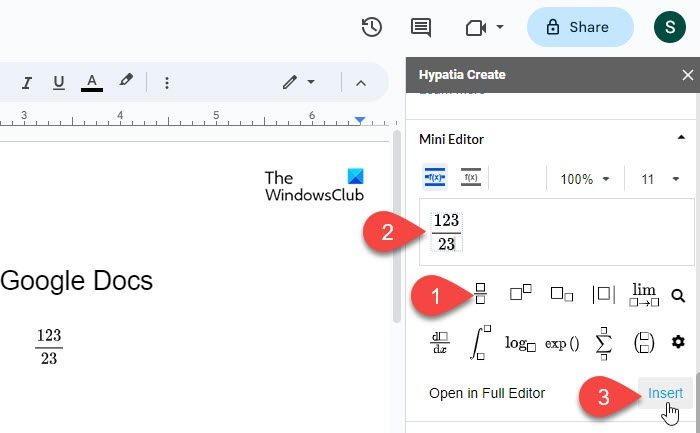Select inline equation mode button
The width and height of the screenshot is (700, 433).
pos(471,178)
